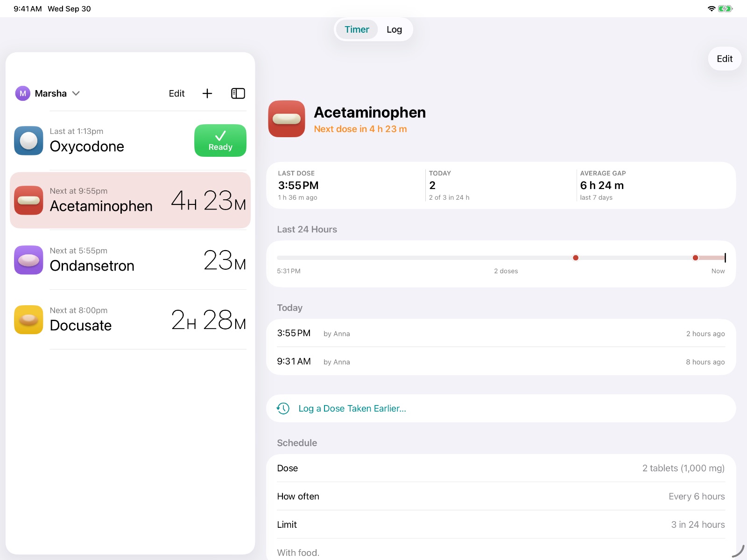Screen dimensions: 747x560
Task: Tap the Acetaminophen red capsule icon in list
Action: click(28, 200)
